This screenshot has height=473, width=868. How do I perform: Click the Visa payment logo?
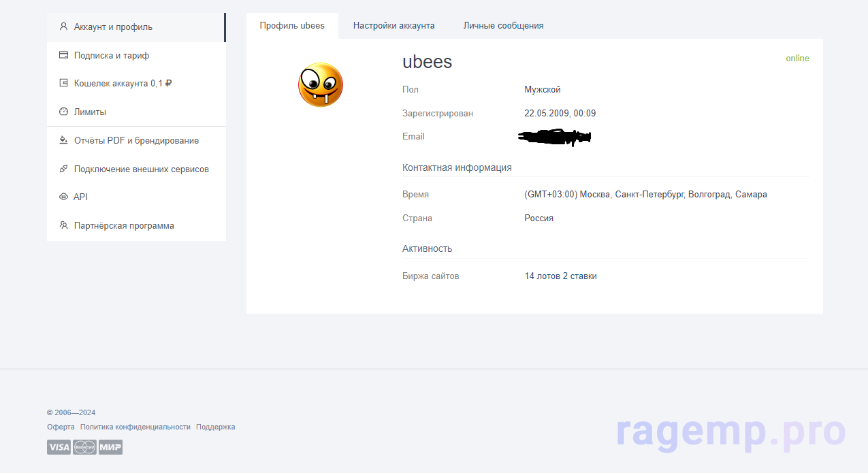(59, 447)
